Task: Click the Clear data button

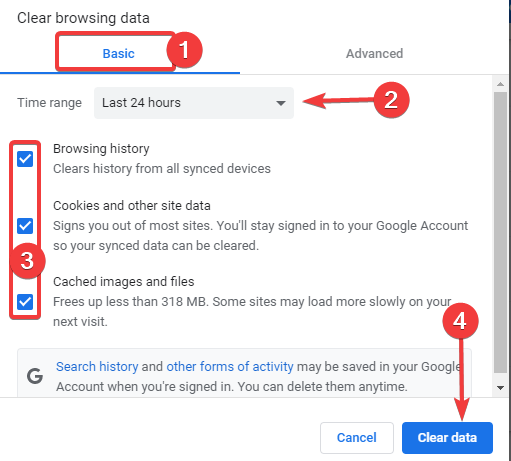Action: [447, 438]
